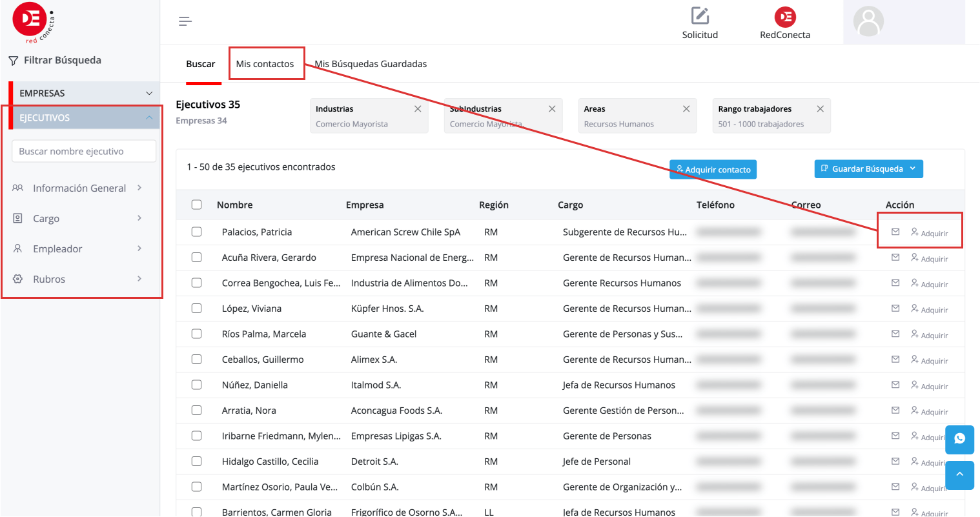Remove the SubIndustrias filter chip
This screenshot has height=517, width=980.
pyautogui.click(x=552, y=109)
